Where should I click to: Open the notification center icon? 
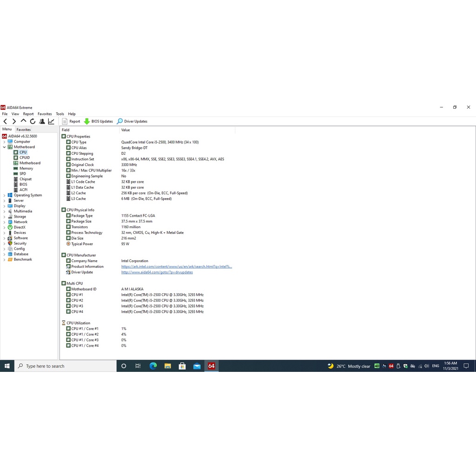(466, 366)
